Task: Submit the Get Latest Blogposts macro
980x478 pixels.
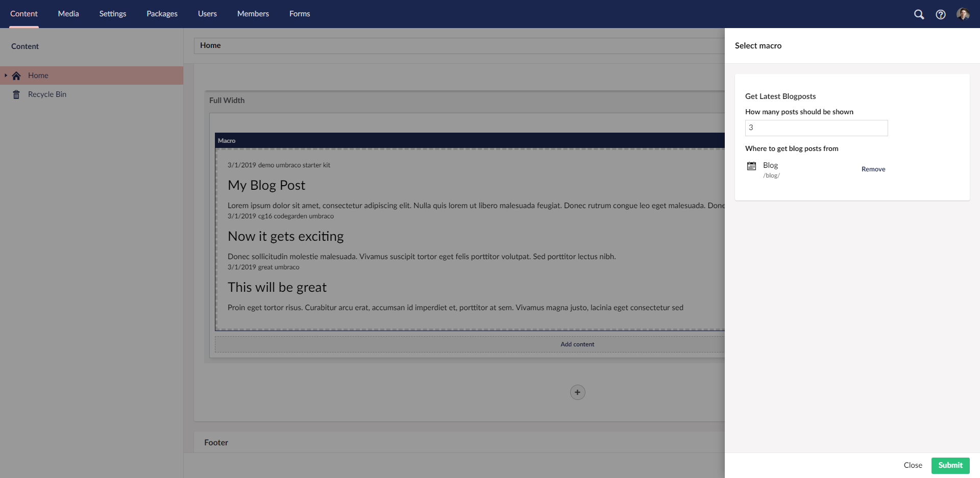Action: point(950,465)
